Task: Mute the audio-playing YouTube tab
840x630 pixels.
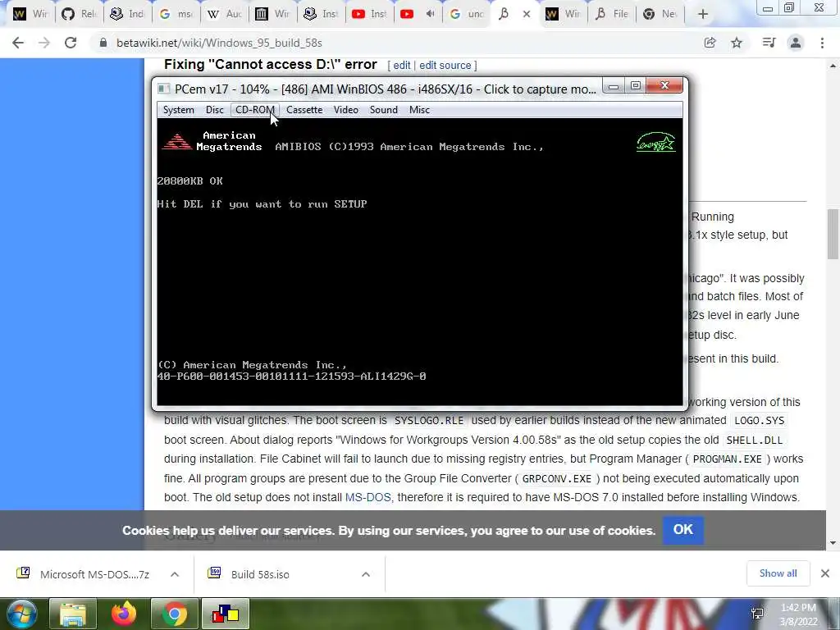Action: pos(430,14)
